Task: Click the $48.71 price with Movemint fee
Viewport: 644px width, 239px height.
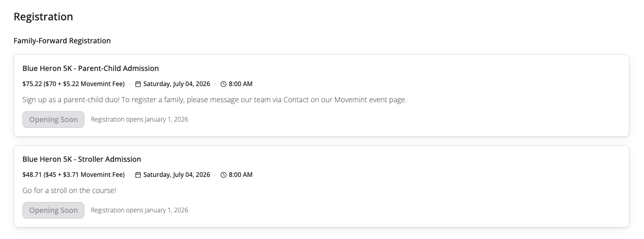Action: tap(73, 175)
